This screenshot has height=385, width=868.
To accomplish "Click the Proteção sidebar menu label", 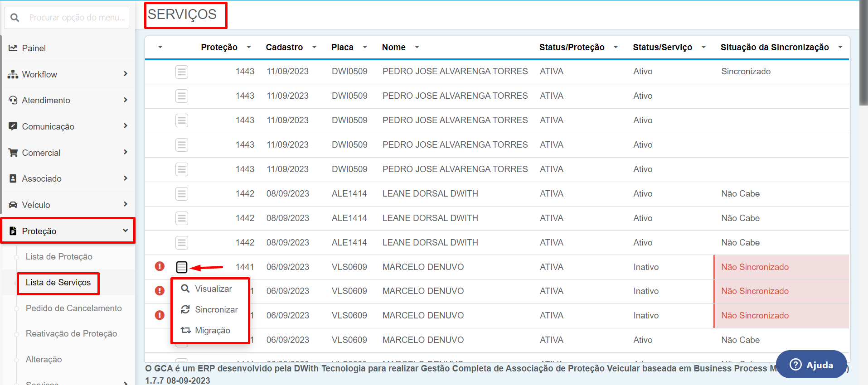I will pos(39,231).
